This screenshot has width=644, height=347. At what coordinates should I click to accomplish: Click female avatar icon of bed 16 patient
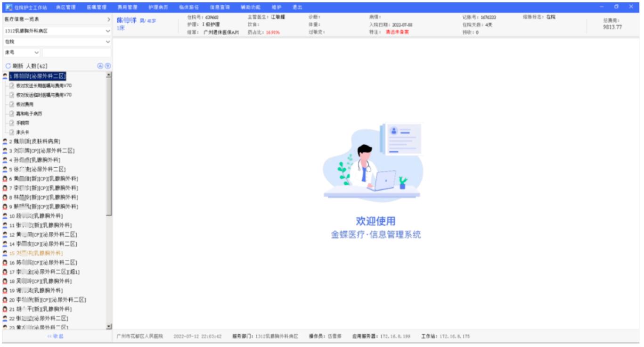(x=5, y=263)
